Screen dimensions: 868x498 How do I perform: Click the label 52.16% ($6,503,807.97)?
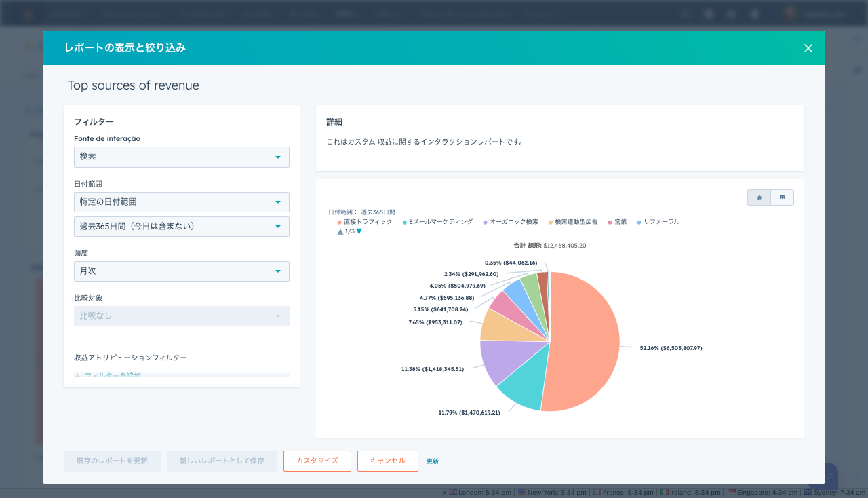(x=671, y=348)
